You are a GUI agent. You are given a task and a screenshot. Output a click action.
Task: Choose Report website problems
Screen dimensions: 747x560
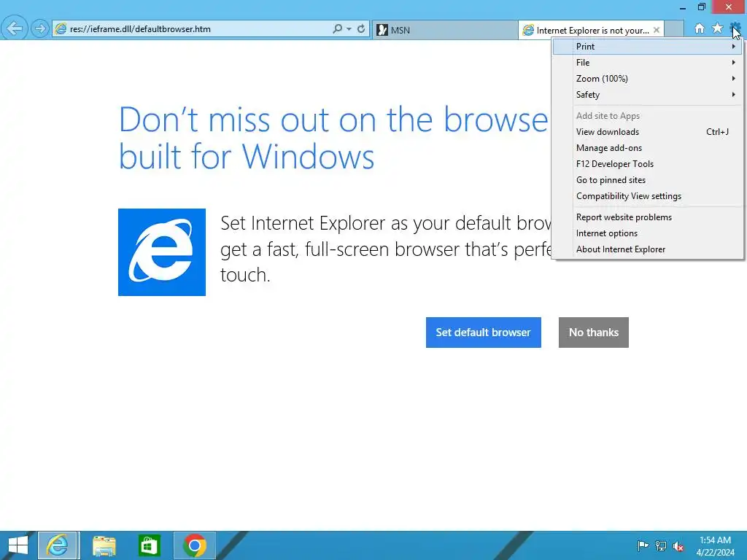tap(648, 217)
